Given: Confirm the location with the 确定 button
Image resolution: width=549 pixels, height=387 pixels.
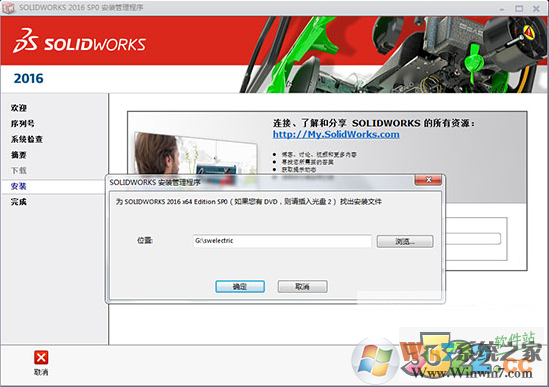Looking at the screenshot, I should (240, 286).
